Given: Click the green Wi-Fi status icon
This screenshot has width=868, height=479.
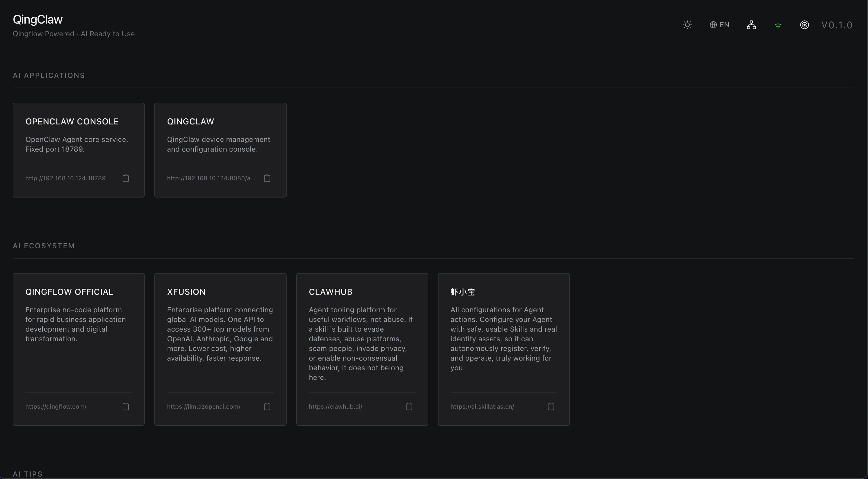Looking at the screenshot, I should [778, 26].
